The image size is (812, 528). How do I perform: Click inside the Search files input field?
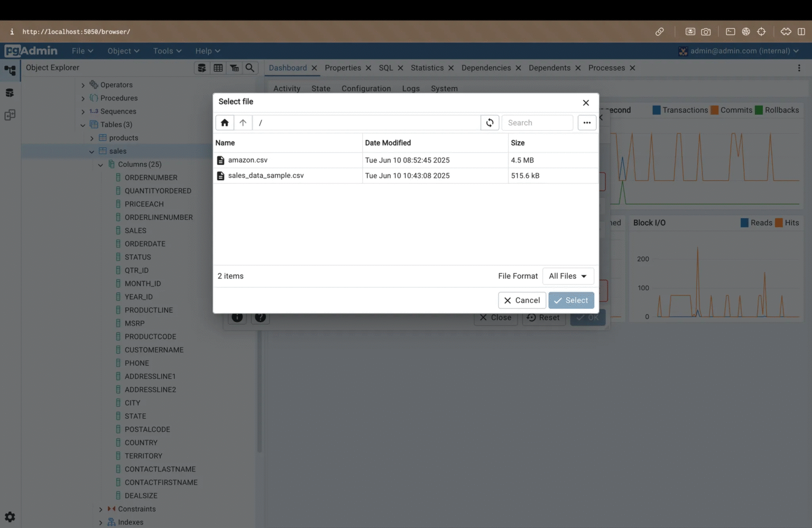tap(537, 122)
